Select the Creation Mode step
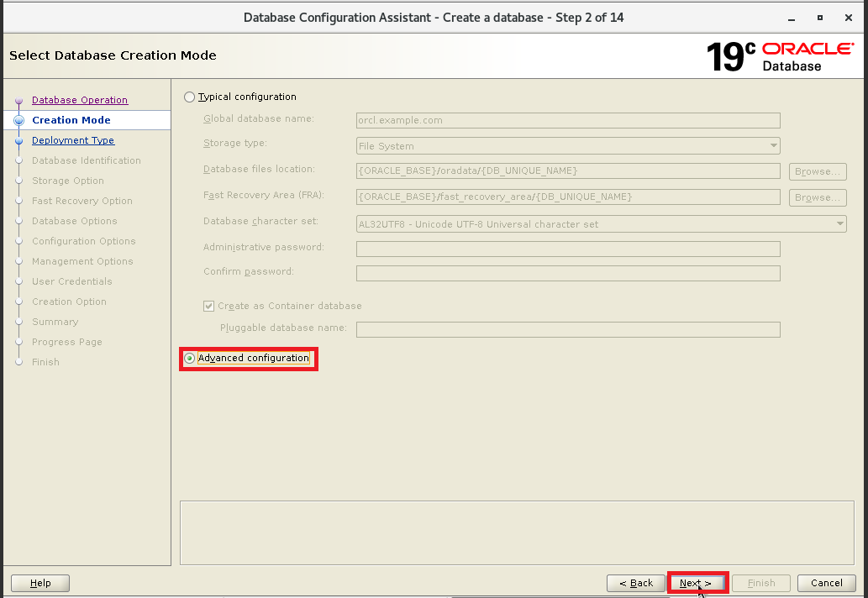The image size is (868, 598). click(71, 120)
